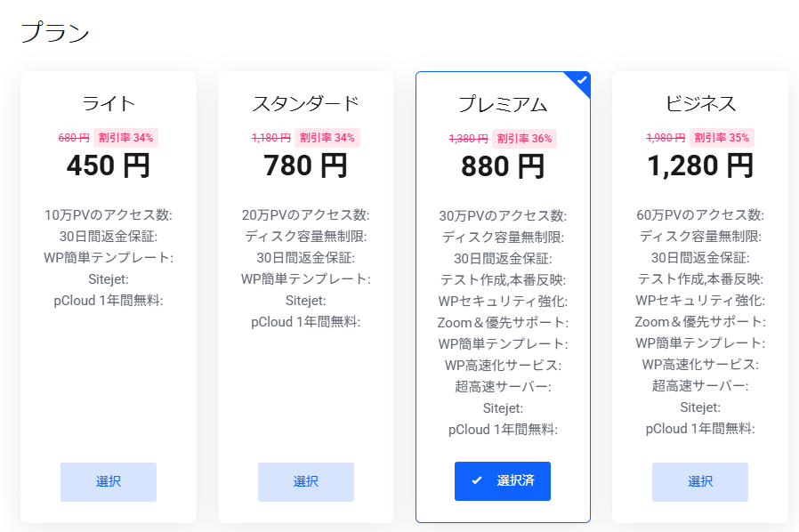Click the ライト plan title
This screenshot has height=532, width=799.
pos(109,103)
